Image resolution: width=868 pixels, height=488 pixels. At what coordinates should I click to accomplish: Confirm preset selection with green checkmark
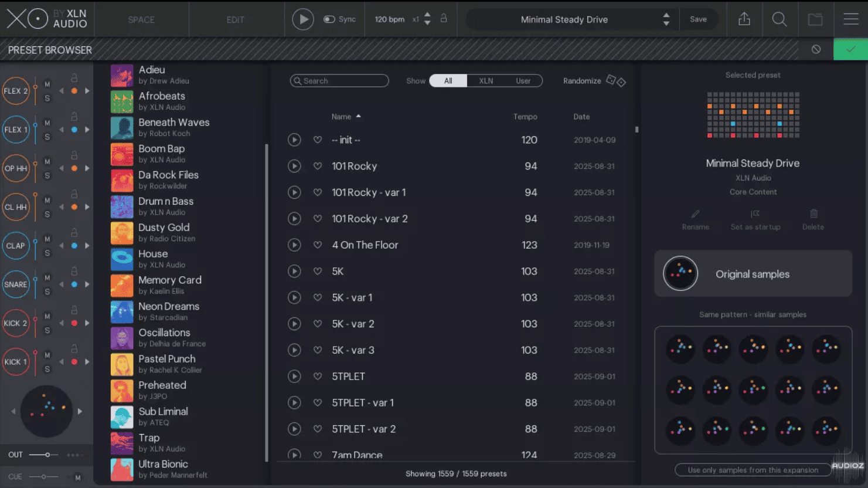(x=850, y=49)
